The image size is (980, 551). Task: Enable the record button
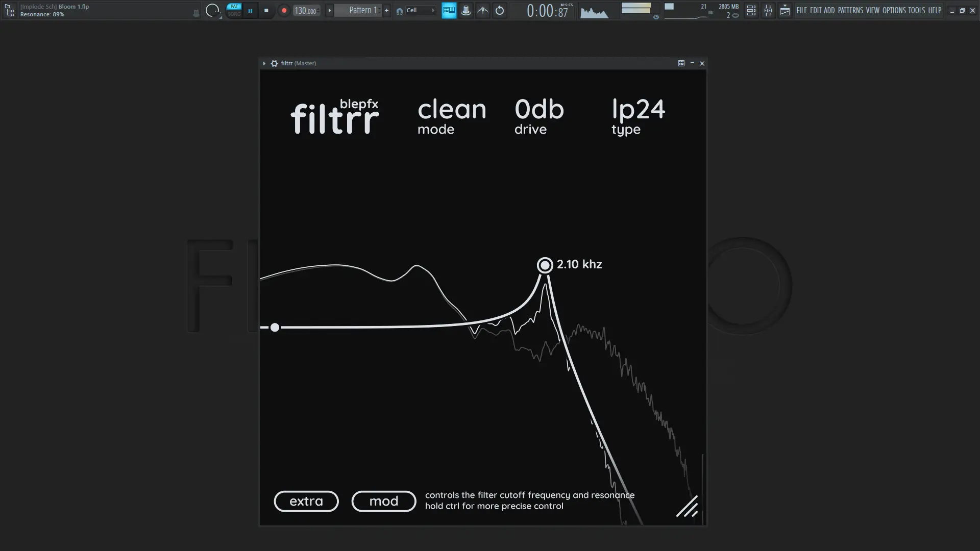[283, 10]
